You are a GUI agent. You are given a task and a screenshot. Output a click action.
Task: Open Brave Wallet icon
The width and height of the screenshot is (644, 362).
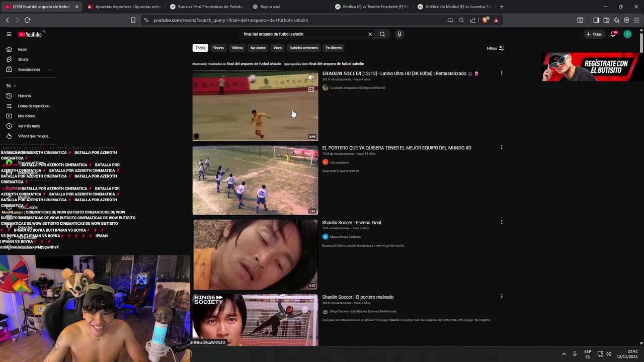click(x=606, y=20)
